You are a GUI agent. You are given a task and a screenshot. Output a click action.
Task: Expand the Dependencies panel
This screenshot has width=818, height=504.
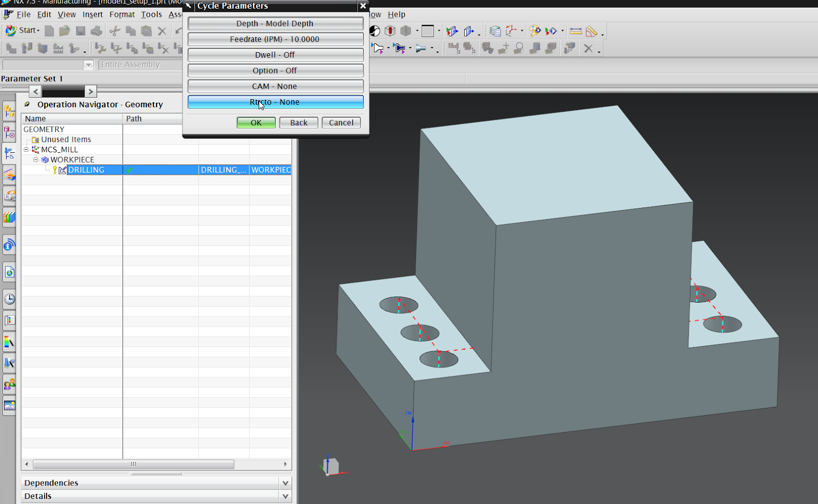(285, 483)
